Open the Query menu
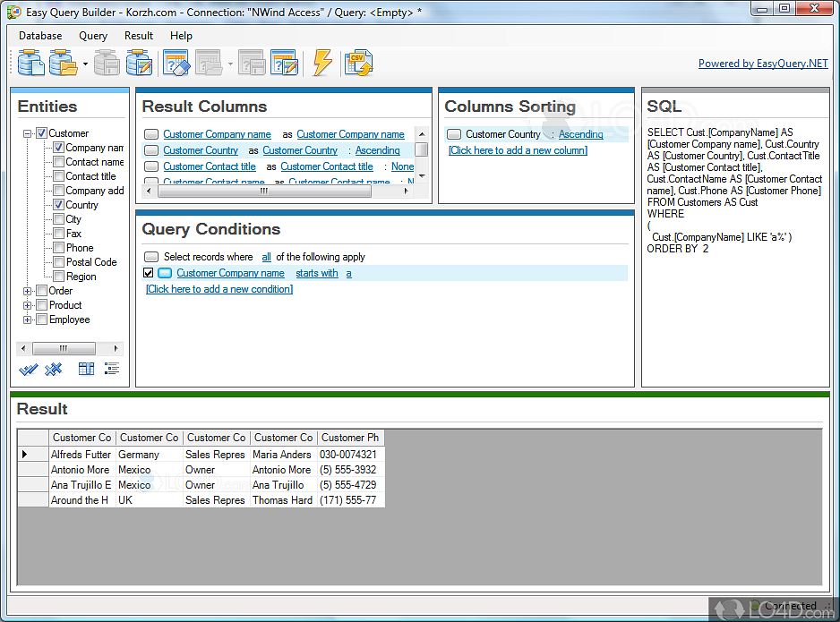This screenshot has height=622, width=840. [93, 36]
